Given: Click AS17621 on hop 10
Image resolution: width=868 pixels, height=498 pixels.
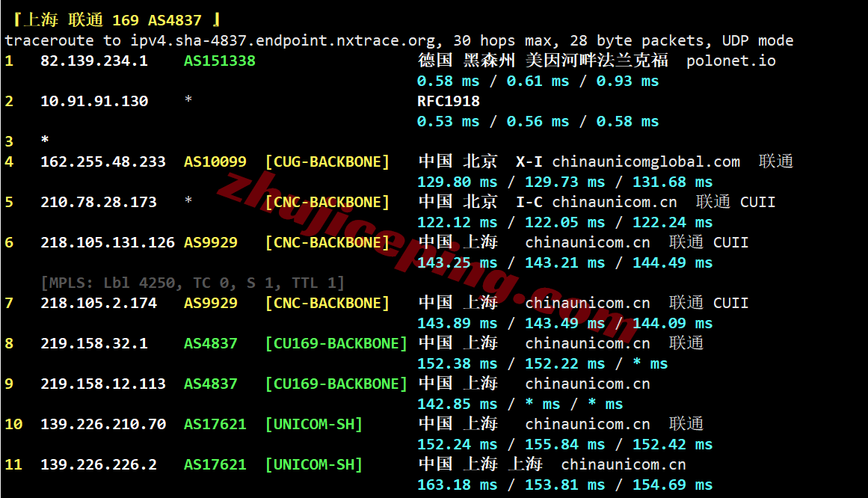Looking at the screenshot, I should (215, 424).
